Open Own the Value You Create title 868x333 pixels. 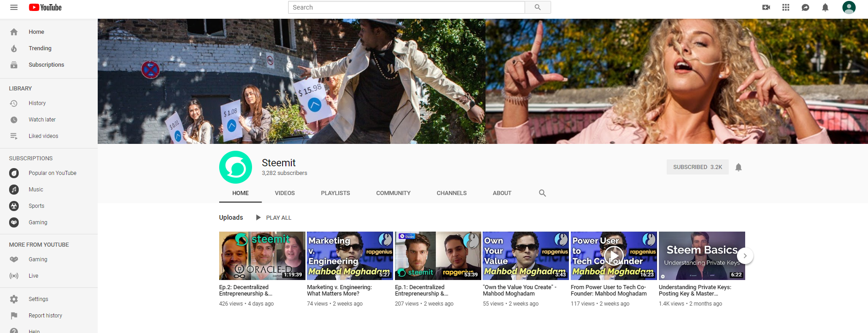pos(520,291)
